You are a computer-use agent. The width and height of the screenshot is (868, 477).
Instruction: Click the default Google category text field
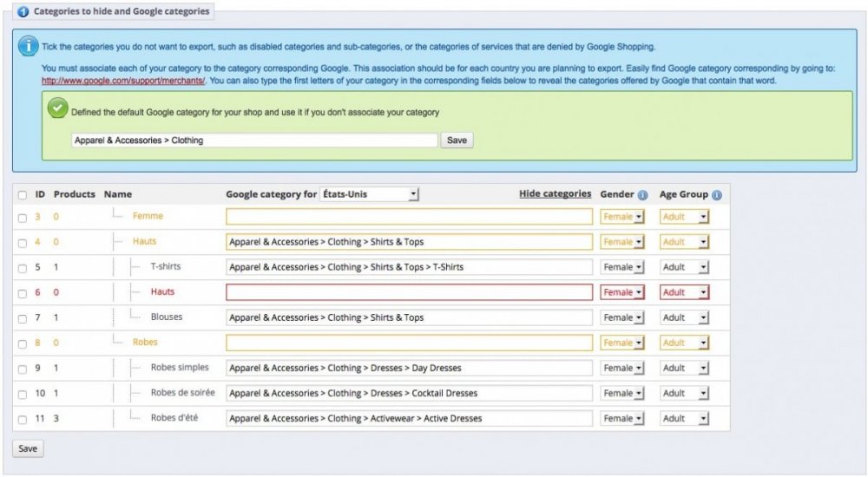[x=253, y=140]
